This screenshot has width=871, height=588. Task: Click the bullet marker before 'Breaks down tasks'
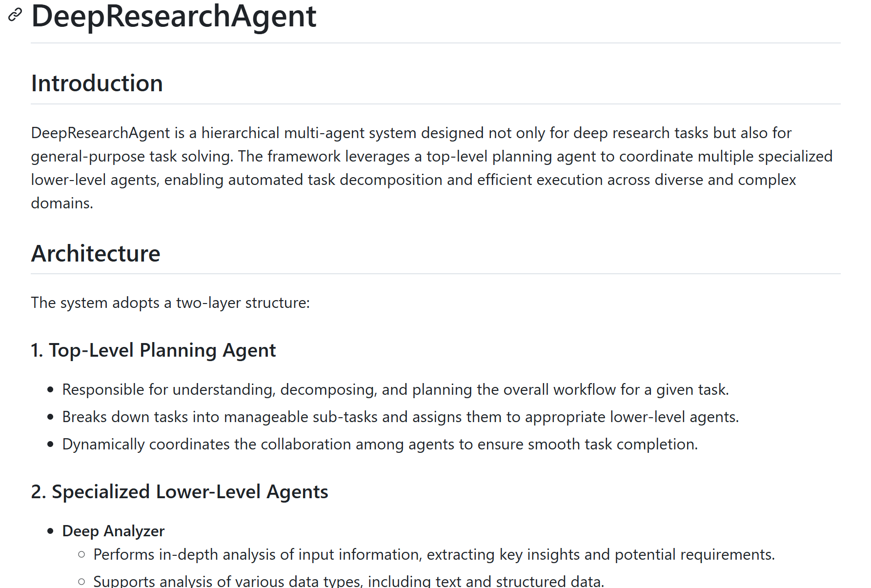click(50, 417)
